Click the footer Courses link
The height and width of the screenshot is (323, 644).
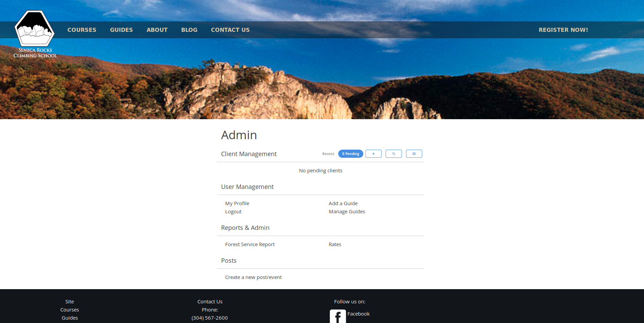coord(69,310)
